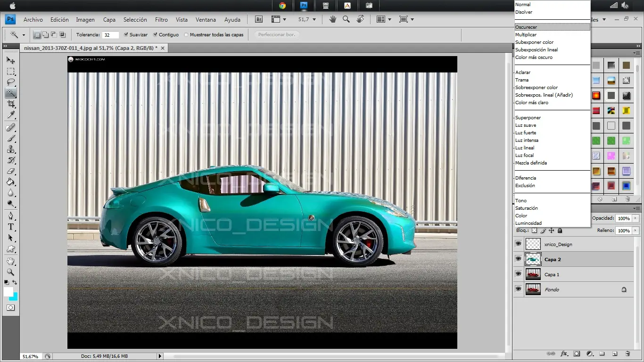Add a layer style with fx button

point(564,354)
